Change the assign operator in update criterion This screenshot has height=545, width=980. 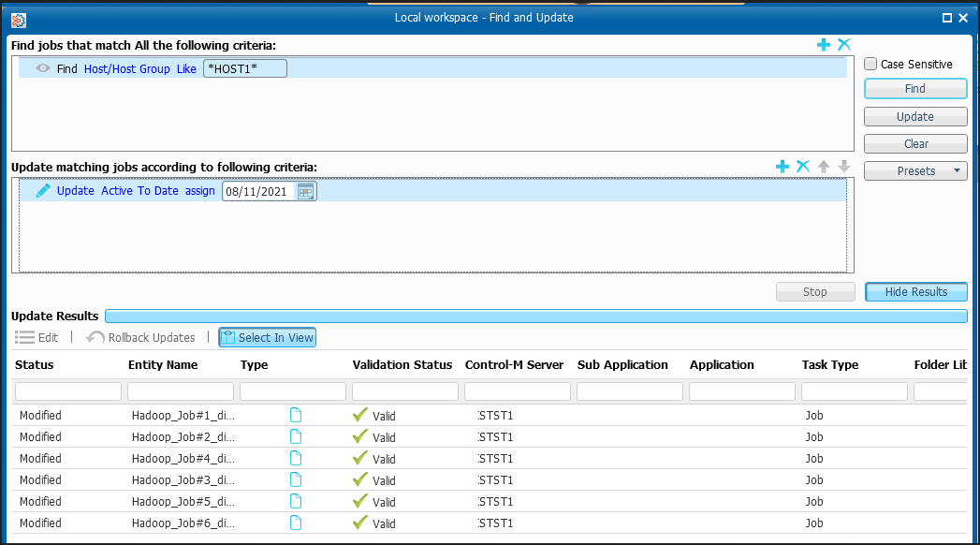pos(200,191)
